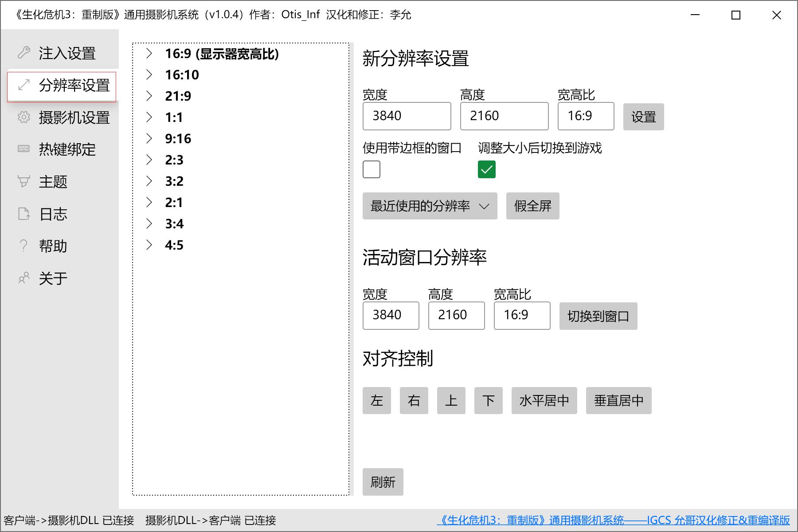
Task: Uncheck 调整大小后切换到游戏 checkbox
Action: coord(486,169)
